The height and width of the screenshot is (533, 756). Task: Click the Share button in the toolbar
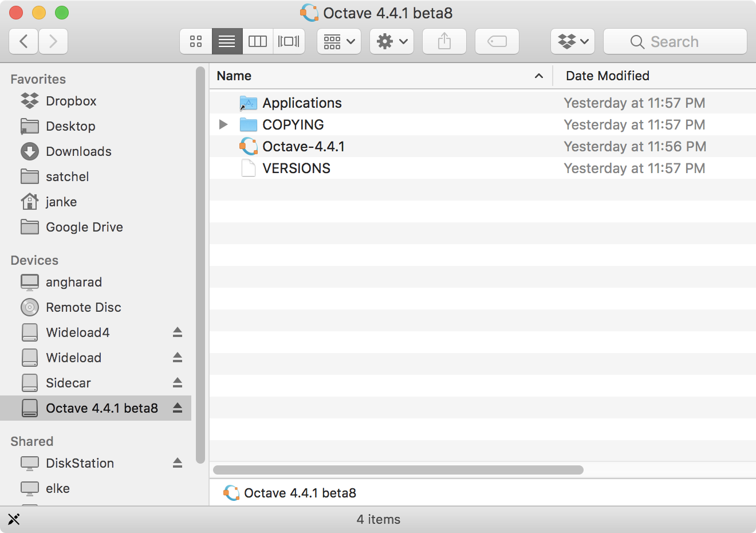coord(444,41)
